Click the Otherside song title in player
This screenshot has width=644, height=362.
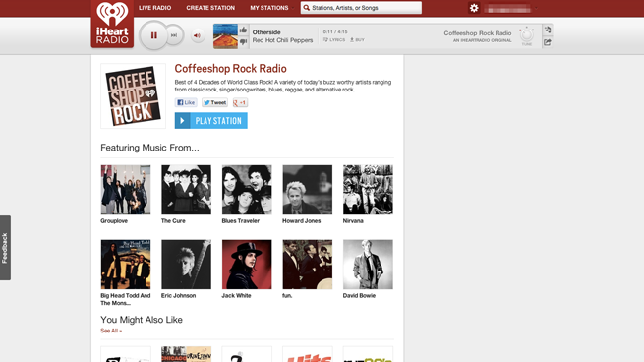click(266, 32)
